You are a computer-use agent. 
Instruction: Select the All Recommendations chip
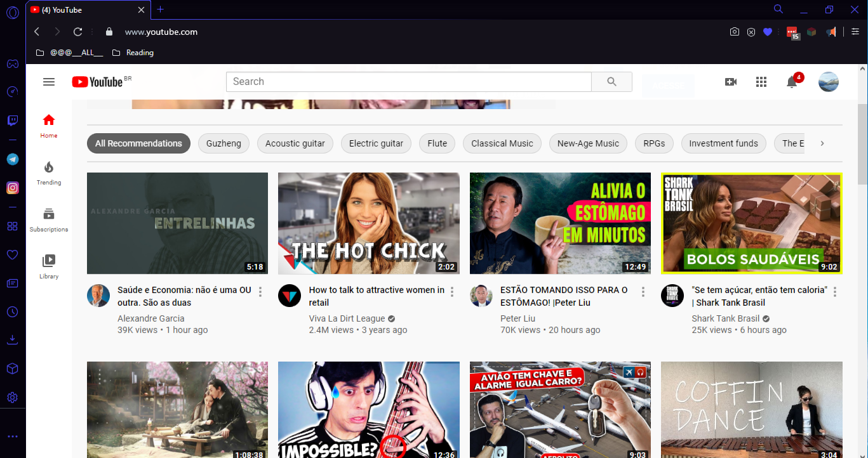pos(138,143)
